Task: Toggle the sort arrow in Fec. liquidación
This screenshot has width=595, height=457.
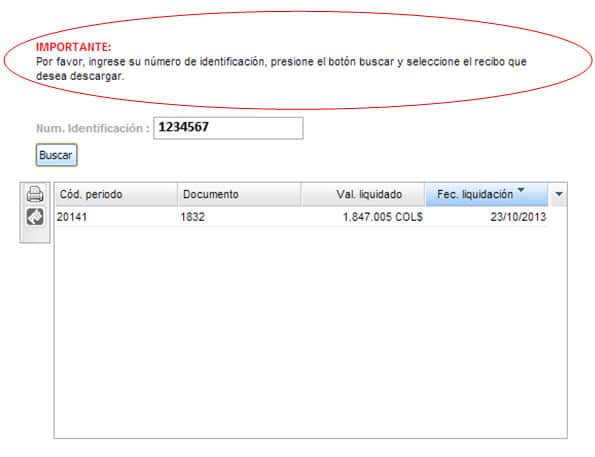Action: tap(521, 189)
